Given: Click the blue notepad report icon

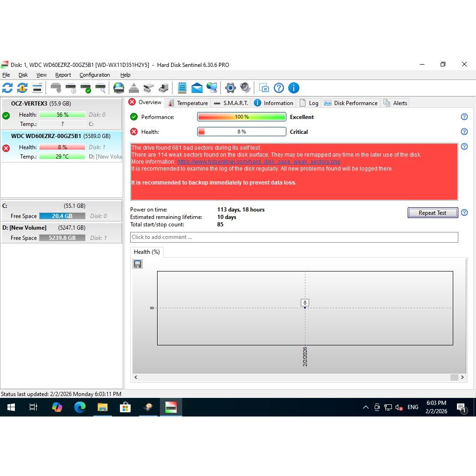Looking at the screenshot, I should pyautogui.click(x=182, y=88).
